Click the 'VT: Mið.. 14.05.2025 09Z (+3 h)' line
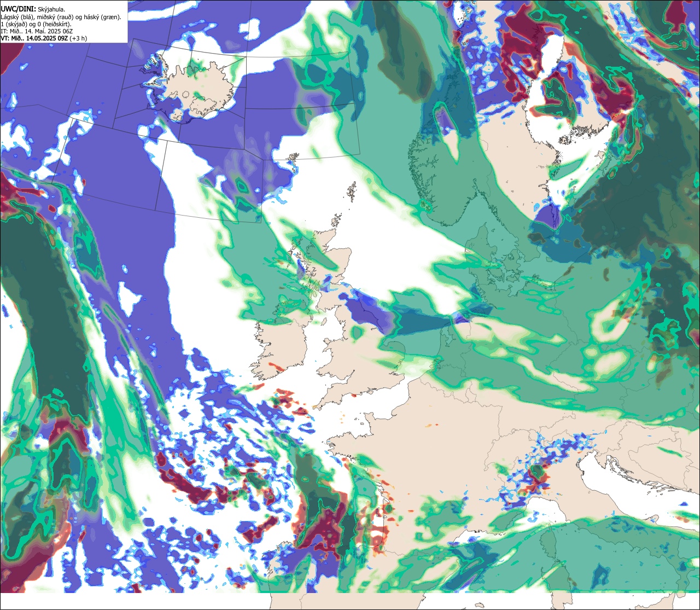Screen dimensions: 700x610 [44, 38]
